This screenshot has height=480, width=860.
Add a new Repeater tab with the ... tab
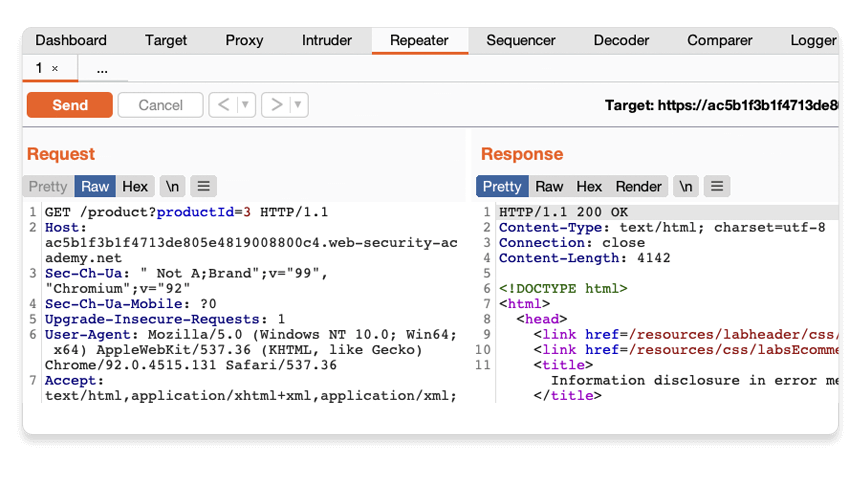point(102,68)
